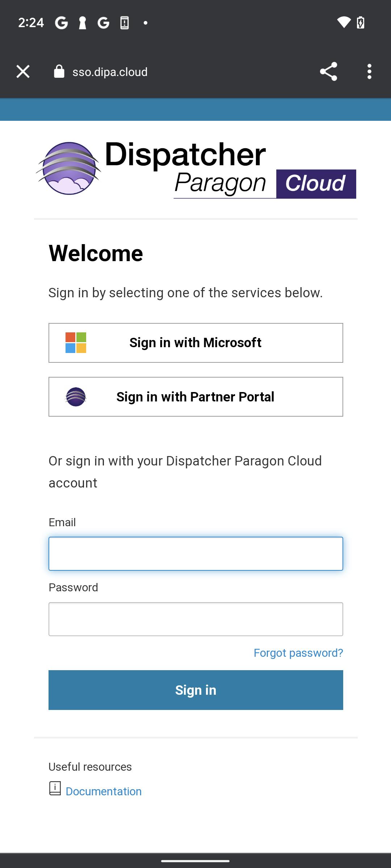Tap the Wi-Fi status icon
Viewport: 391px width, 868px height.
tap(344, 22)
